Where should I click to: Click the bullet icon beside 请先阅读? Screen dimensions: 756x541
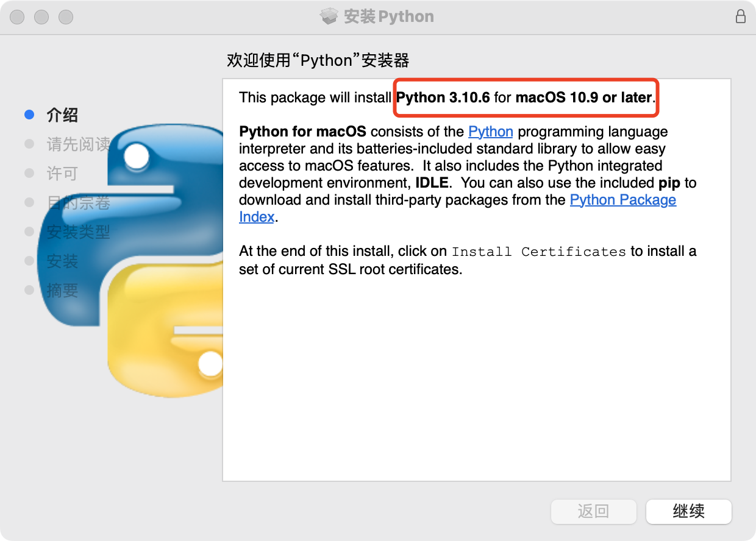point(29,144)
